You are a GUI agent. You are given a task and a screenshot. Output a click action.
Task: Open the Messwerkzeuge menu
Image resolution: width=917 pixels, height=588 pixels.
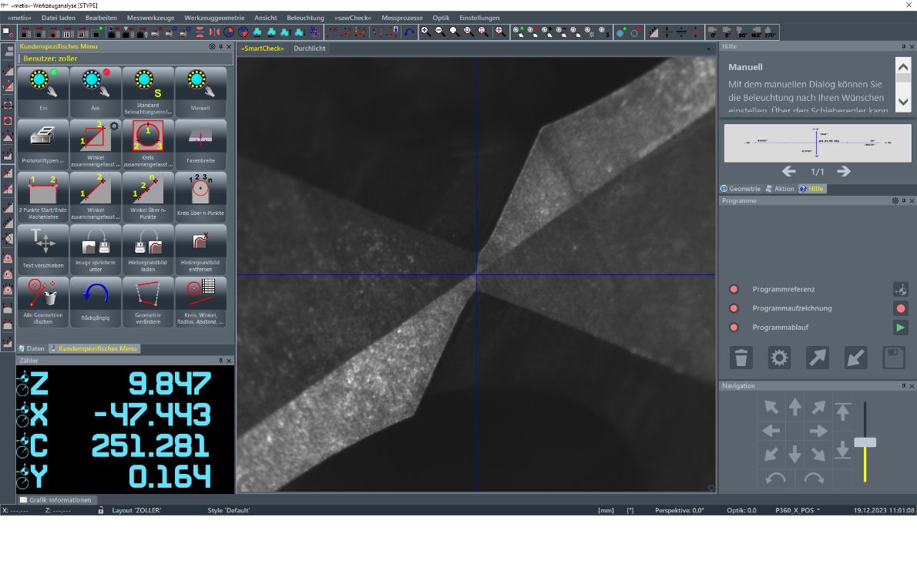click(150, 18)
